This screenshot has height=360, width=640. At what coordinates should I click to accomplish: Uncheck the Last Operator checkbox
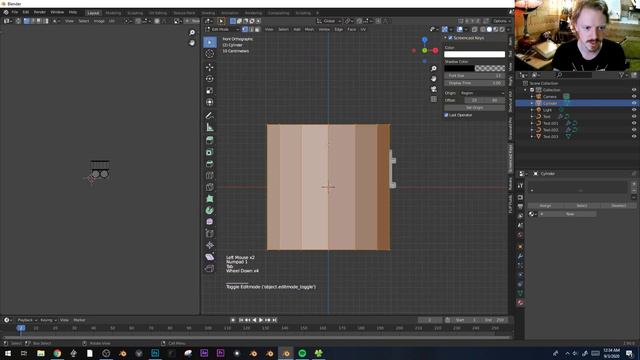coord(446,115)
